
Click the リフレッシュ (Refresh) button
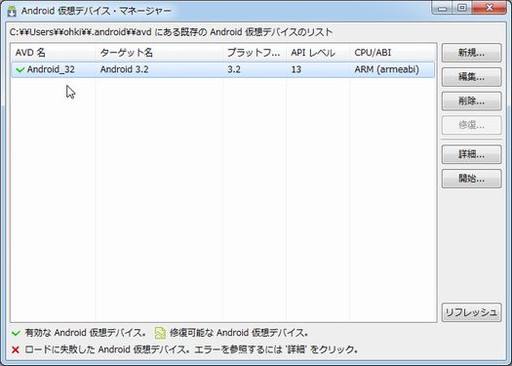[x=471, y=312]
